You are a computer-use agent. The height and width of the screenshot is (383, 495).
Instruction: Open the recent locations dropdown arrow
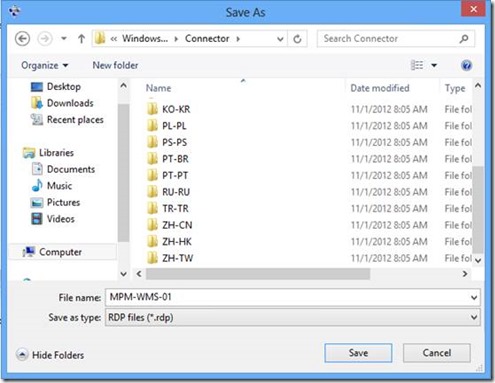tap(64, 39)
